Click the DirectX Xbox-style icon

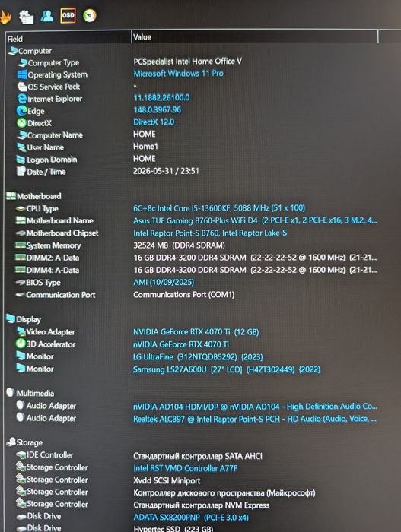[22, 123]
